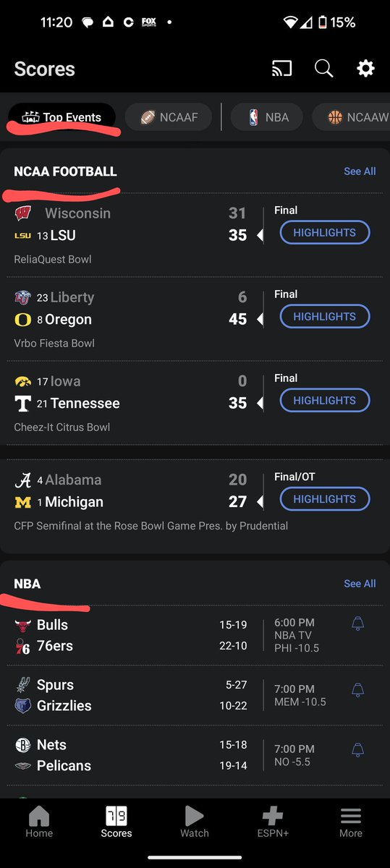Toggle alert bell for Spurs vs Grizzlies
The image size is (390, 868).
pyautogui.click(x=357, y=690)
